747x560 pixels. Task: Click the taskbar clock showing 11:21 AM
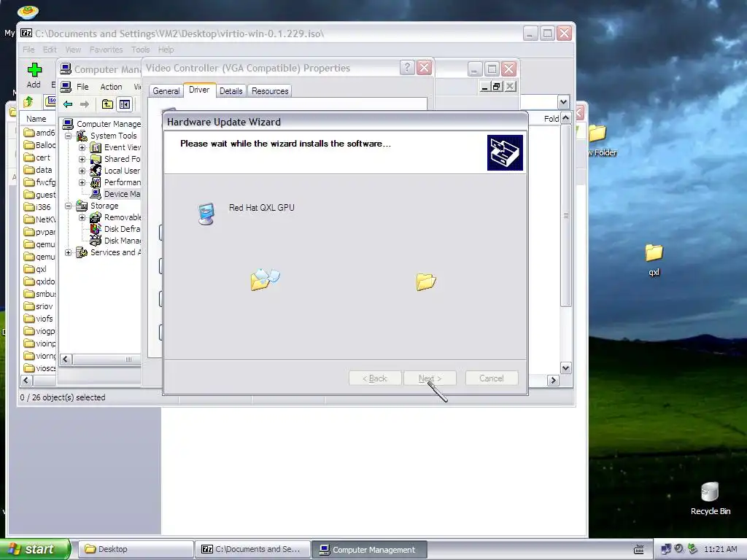[x=720, y=550]
